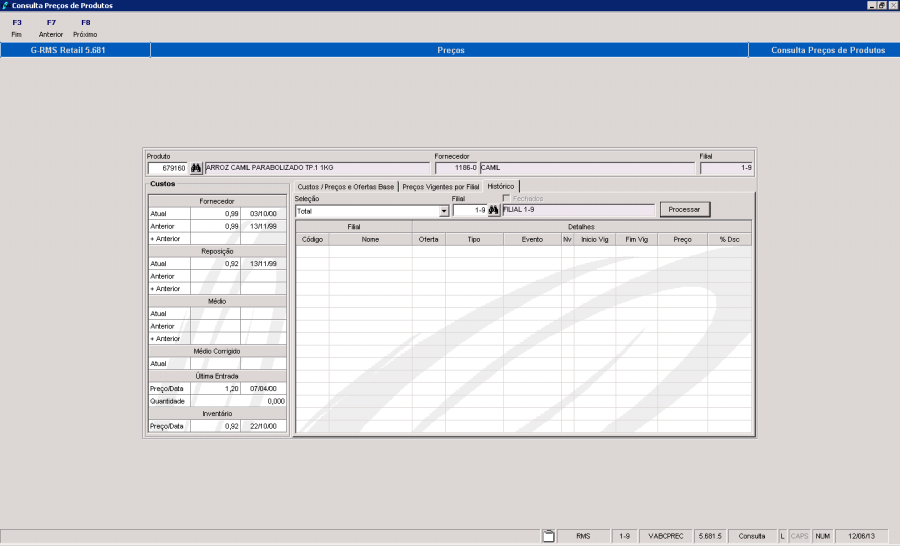
Task: Click the Preço column header
Action: click(682, 239)
